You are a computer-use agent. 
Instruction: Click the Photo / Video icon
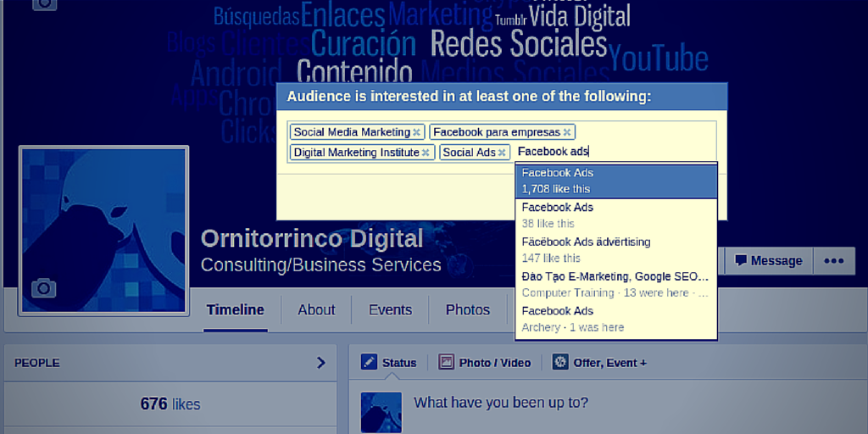coord(446,362)
